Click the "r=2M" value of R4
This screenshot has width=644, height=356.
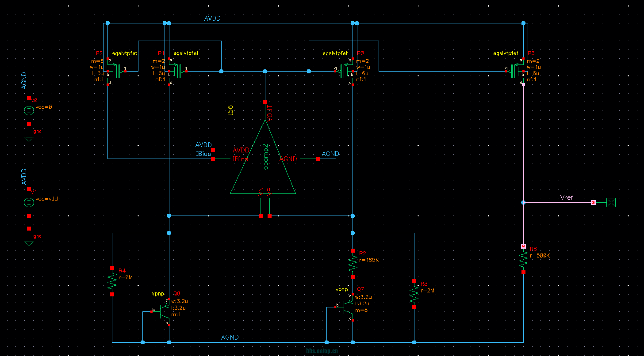(126, 277)
